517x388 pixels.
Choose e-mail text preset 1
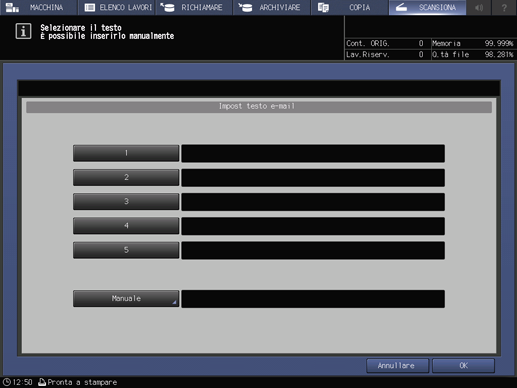point(126,153)
